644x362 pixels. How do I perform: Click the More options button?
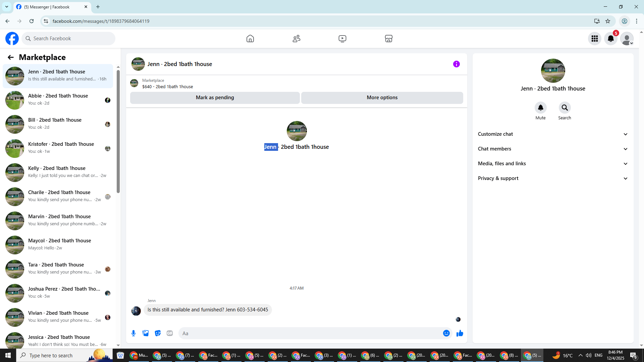382,98
